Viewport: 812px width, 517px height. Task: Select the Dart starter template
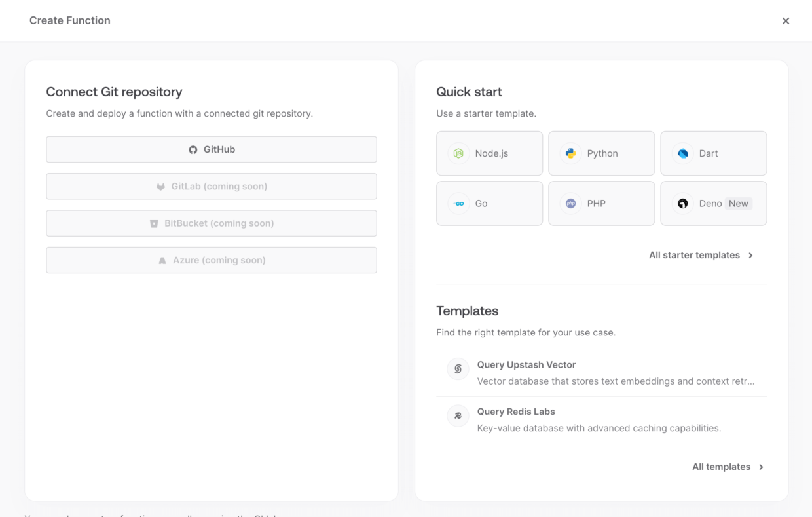(713, 153)
